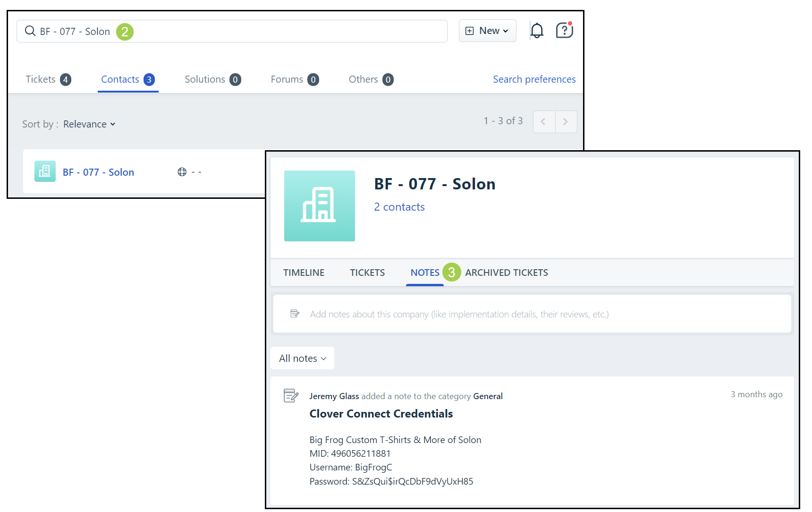
Task: Expand the Sort by Relevance dropdown
Action: [89, 124]
